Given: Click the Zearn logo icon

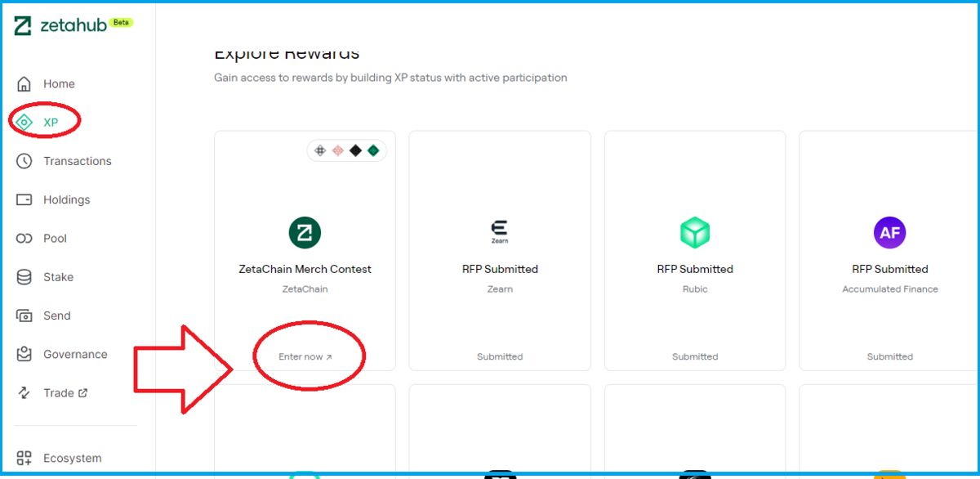Looking at the screenshot, I should click(x=500, y=232).
